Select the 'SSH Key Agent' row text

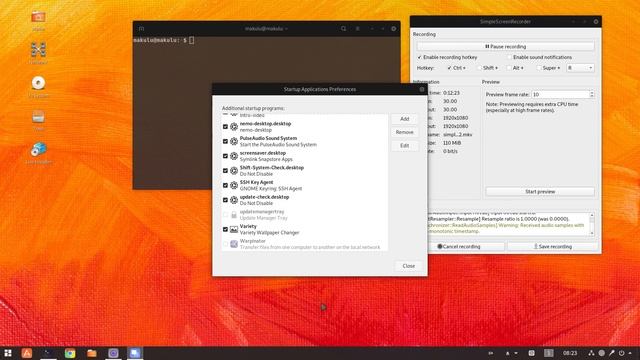271,185
